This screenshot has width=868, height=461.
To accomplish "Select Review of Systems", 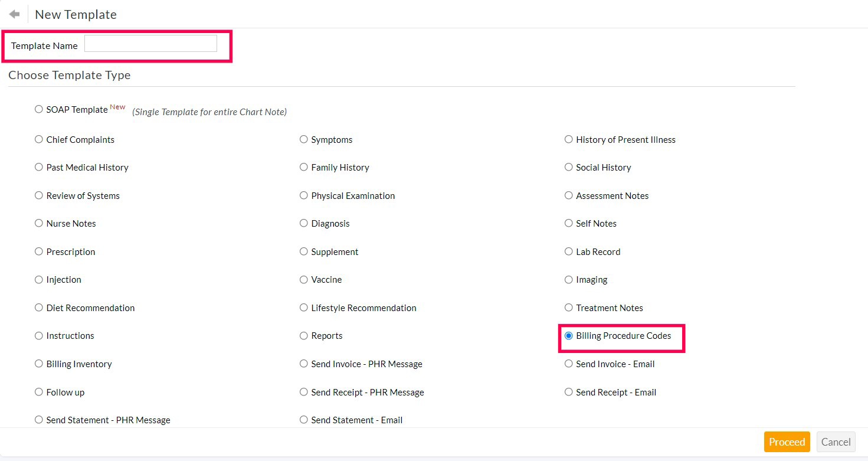I will (38, 195).
